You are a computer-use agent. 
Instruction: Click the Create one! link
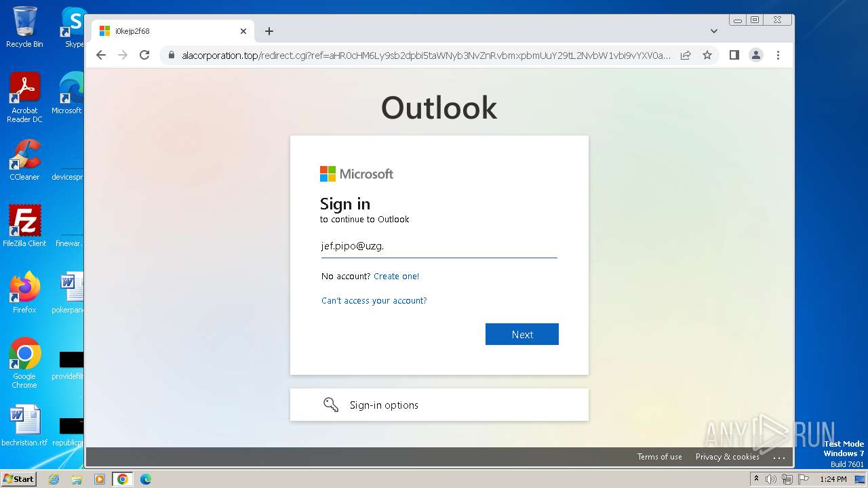(x=396, y=276)
